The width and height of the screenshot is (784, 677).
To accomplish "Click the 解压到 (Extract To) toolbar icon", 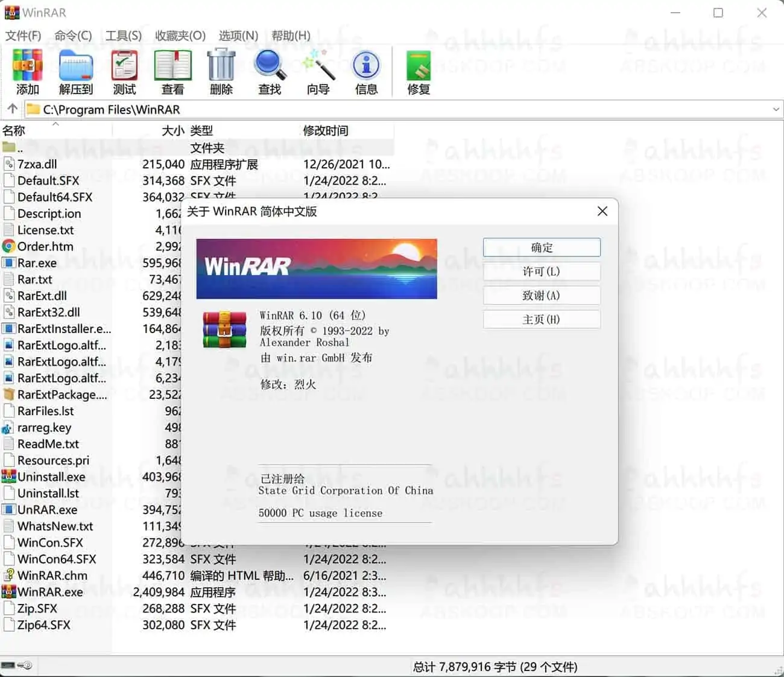I will [x=76, y=65].
